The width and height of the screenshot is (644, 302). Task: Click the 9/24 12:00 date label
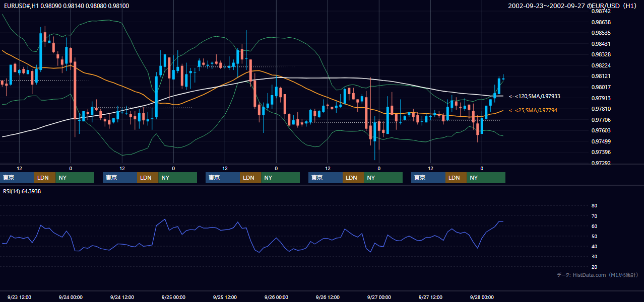pyautogui.click(x=121, y=297)
